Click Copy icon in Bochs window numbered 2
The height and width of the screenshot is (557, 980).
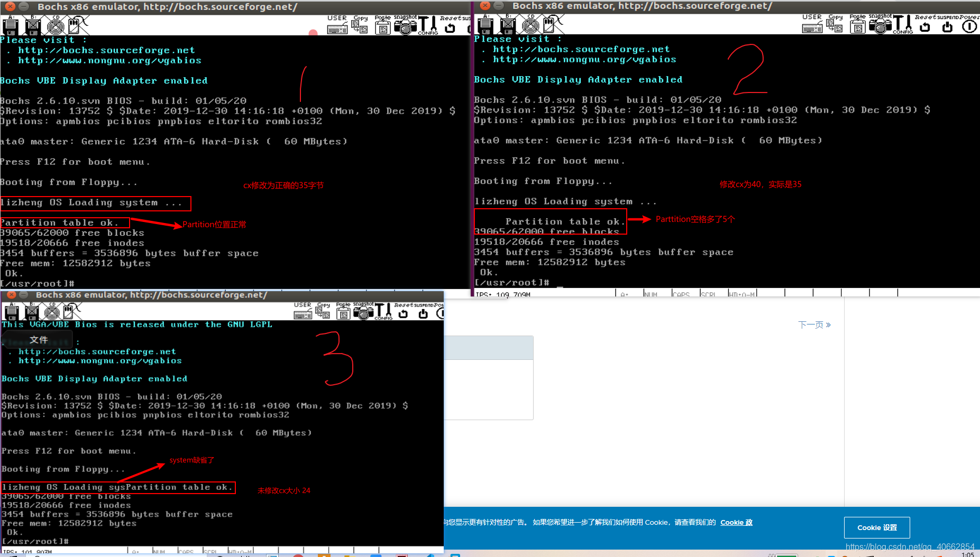tap(835, 24)
